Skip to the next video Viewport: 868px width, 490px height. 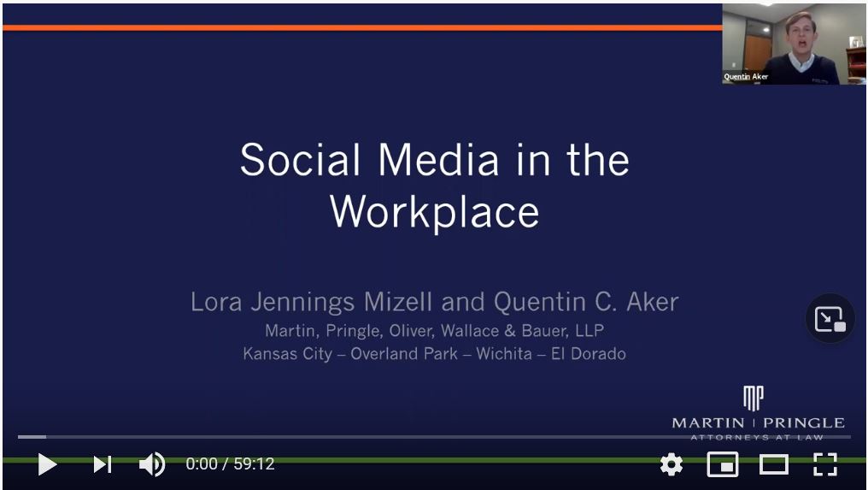pos(103,464)
